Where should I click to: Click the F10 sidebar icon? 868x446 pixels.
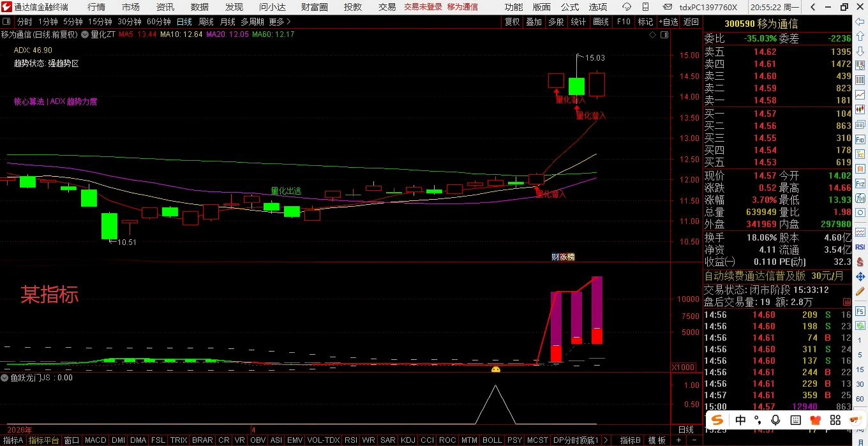[x=860, y=139]
